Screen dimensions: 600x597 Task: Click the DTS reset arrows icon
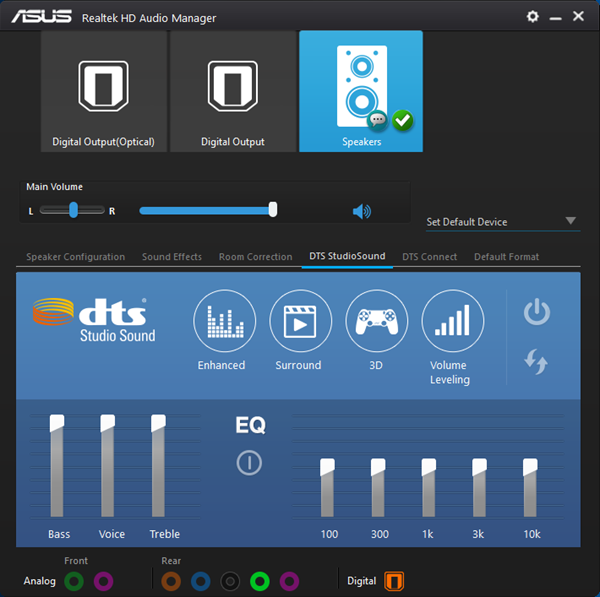pos(536,362)
